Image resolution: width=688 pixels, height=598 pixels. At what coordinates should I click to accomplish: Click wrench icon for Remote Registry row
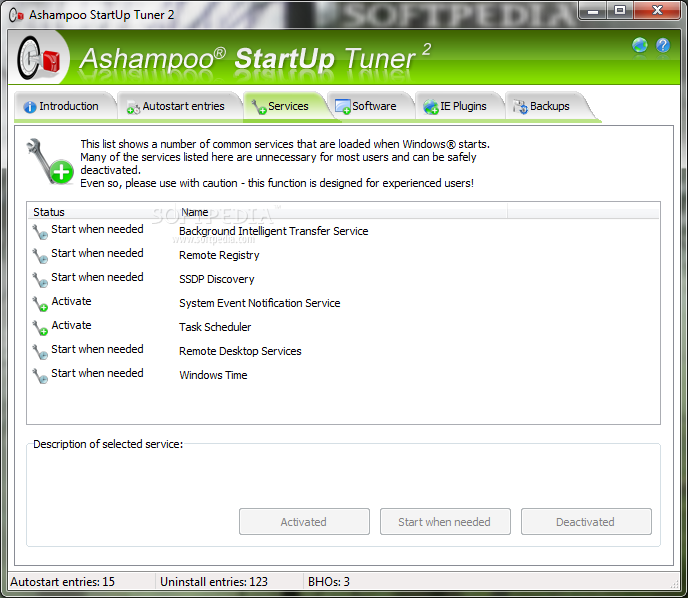pos(40,256)
